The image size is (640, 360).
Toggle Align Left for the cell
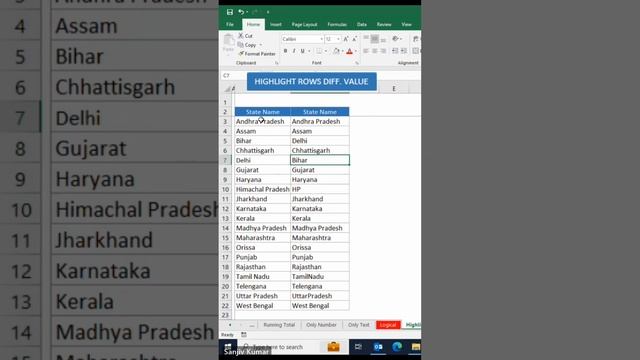click(366, 51)
